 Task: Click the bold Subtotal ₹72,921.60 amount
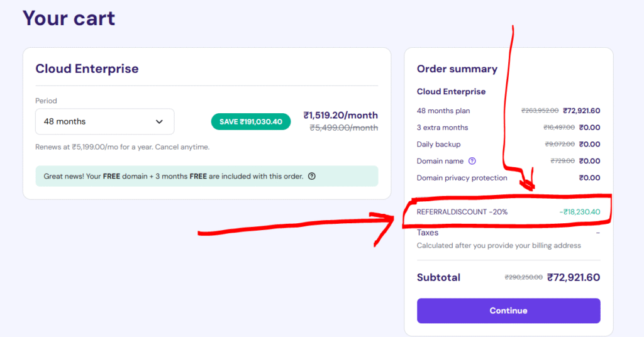(574, 277)
